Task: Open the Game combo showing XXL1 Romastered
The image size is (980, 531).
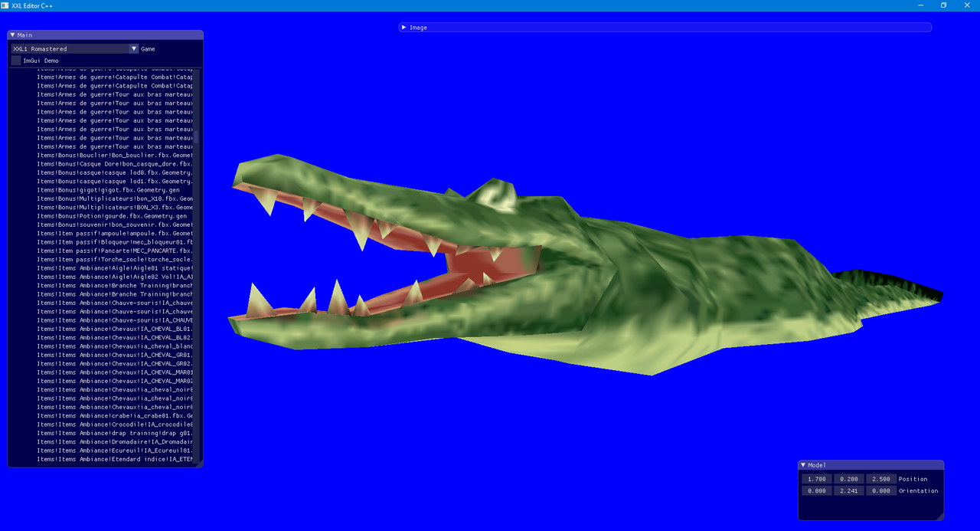Action: 74,48
